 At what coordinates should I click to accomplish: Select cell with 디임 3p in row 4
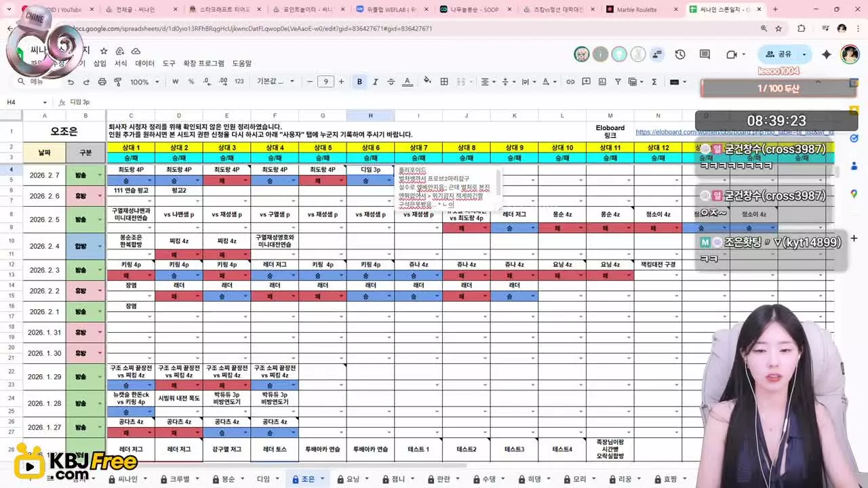point(370,169)
